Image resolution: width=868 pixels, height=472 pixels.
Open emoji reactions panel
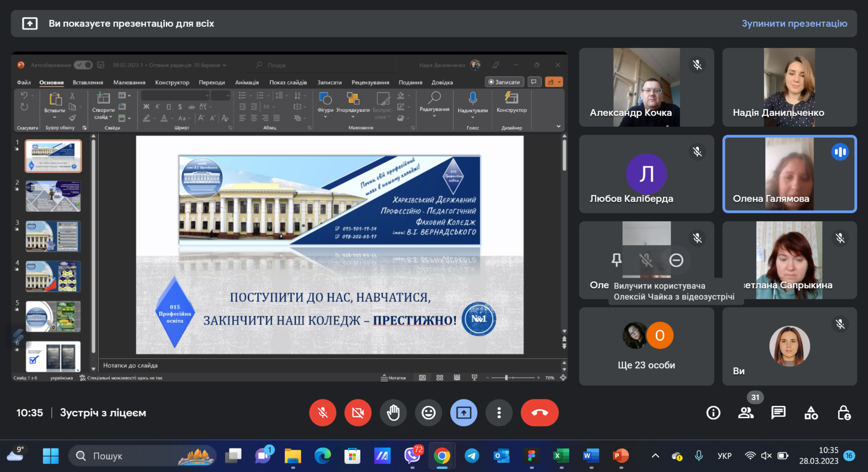tap(429, 412)
